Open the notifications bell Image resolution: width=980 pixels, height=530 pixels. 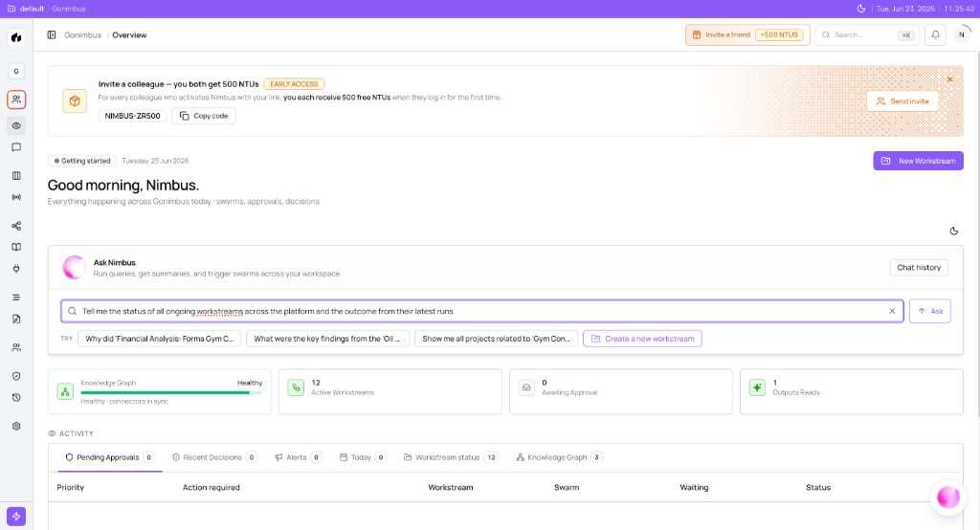936,35
